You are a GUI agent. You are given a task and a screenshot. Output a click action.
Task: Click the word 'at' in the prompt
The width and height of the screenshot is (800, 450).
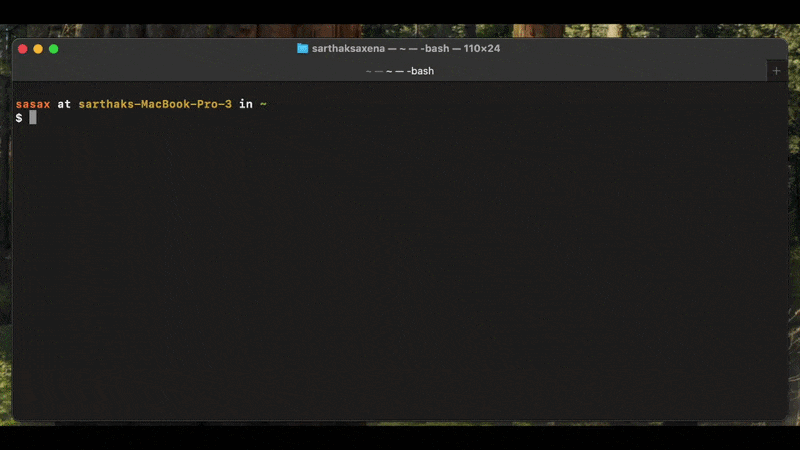[x=64, y=104]
